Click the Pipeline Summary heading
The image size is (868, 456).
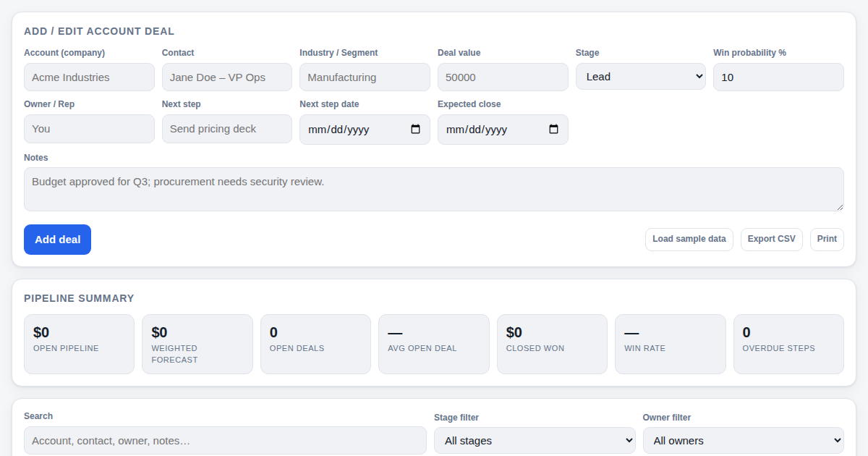click(x=79, y=298)
